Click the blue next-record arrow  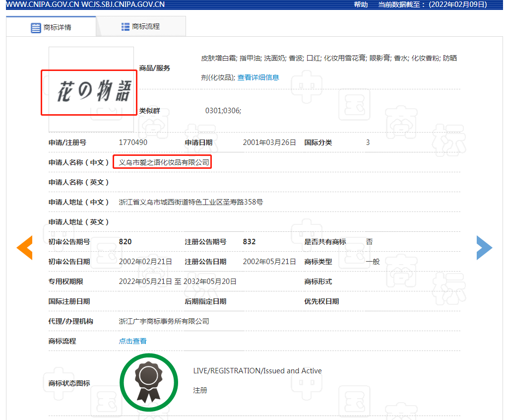(484, 247)
